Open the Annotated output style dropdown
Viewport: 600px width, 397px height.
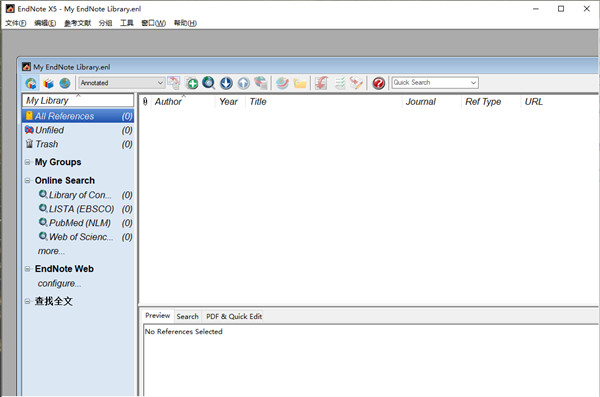[122, 83]
